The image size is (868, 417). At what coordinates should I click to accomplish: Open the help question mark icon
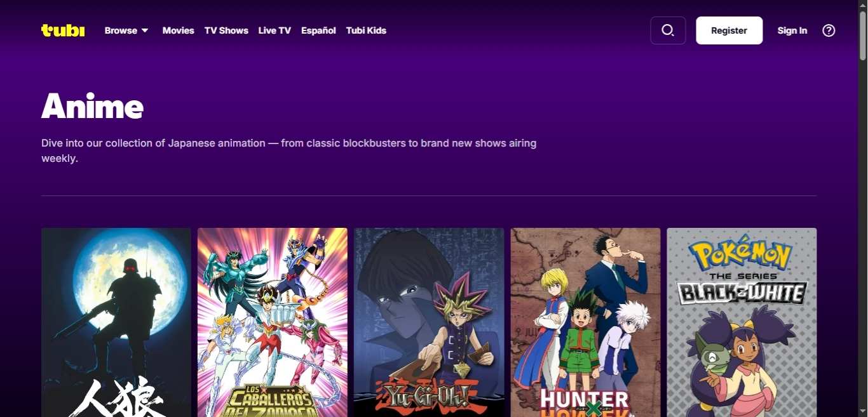(x=829, y=30)
